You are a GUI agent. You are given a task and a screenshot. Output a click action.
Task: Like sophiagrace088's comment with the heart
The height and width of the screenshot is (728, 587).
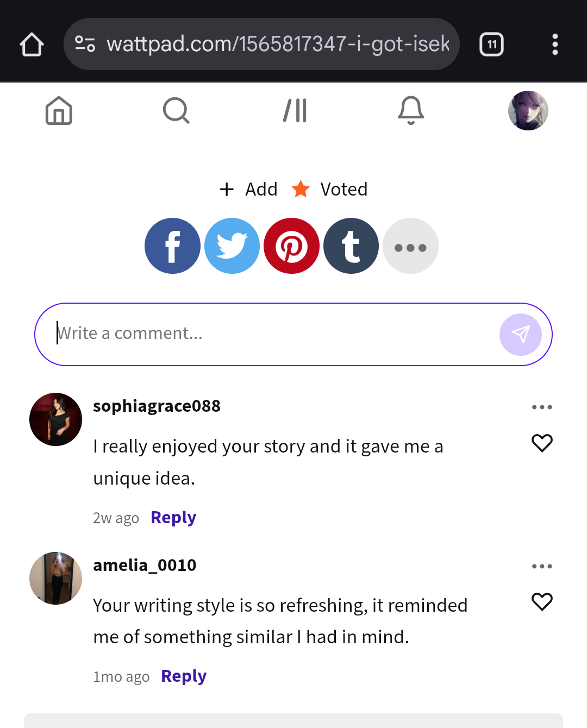point(542,443)
